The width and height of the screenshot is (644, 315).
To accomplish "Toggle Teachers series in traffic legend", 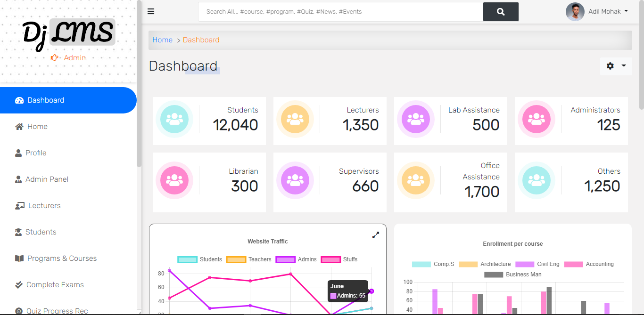I will [x=249, y=259].
